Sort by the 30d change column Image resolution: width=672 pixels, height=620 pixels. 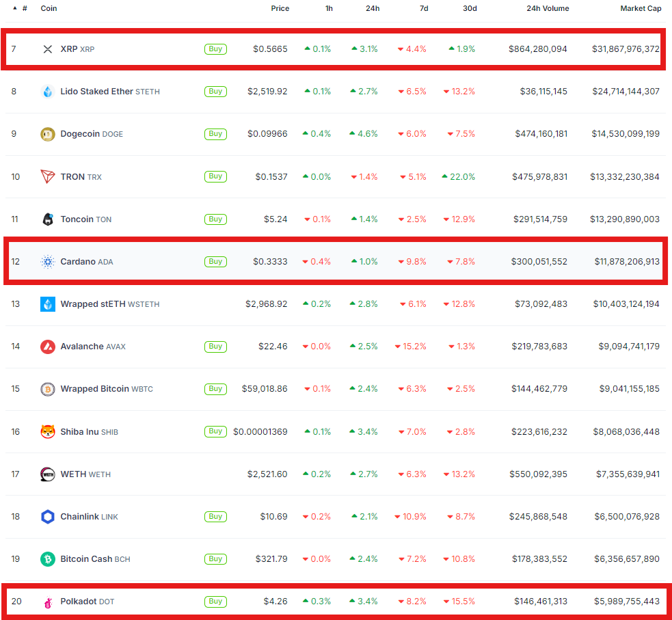pyautogui.click(x=470, y=8)
